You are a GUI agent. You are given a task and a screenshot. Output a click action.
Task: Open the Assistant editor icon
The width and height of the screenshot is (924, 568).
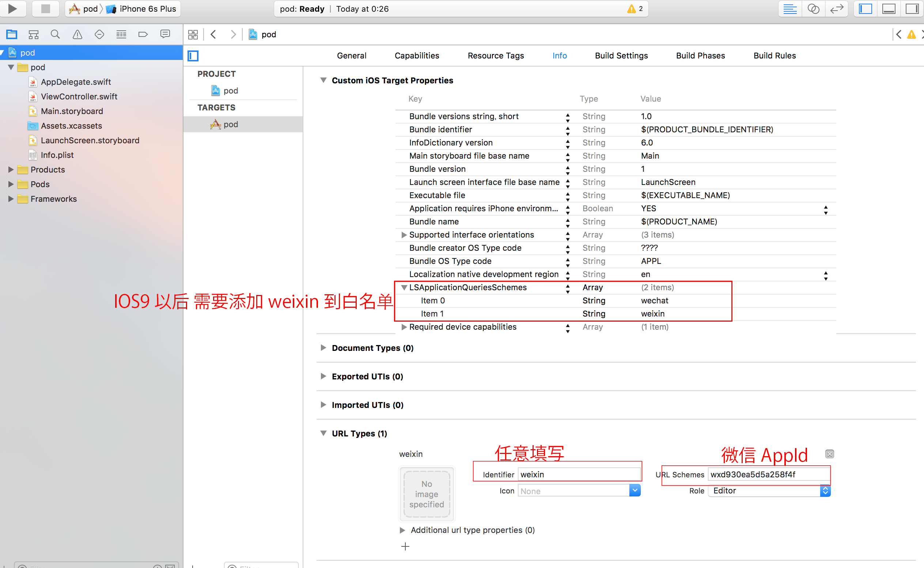pos(814,9)
